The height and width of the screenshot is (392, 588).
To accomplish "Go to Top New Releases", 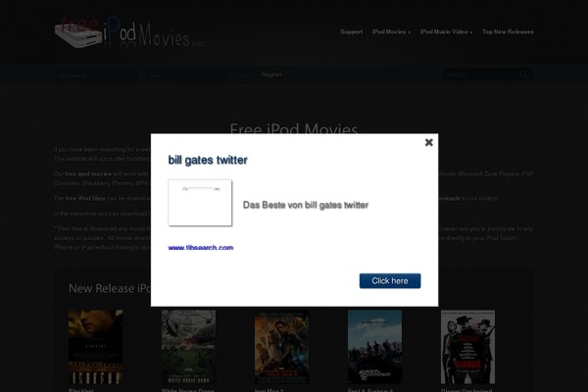I will click(x=508, y=32).
